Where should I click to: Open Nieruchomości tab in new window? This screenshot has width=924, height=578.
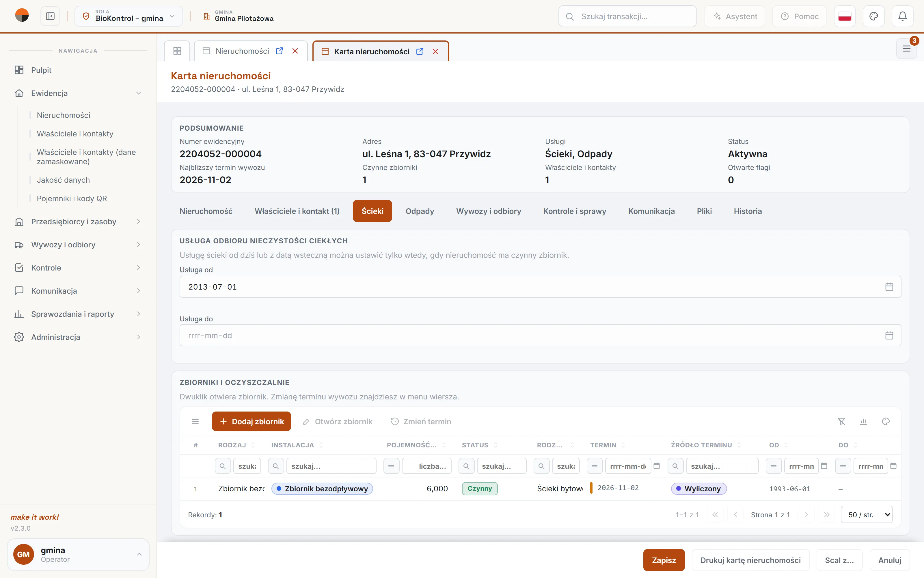(x=280, y=51)
